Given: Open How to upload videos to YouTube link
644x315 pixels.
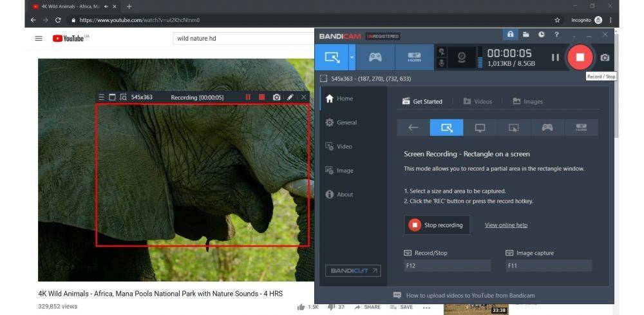Looking at the screenshot, I should pos(464,295).
